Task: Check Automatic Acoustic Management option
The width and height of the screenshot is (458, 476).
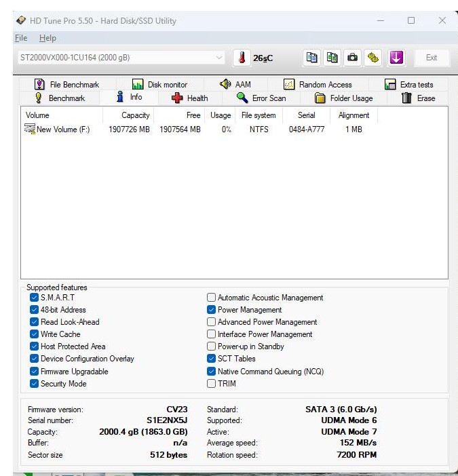Action: (212, 298)
